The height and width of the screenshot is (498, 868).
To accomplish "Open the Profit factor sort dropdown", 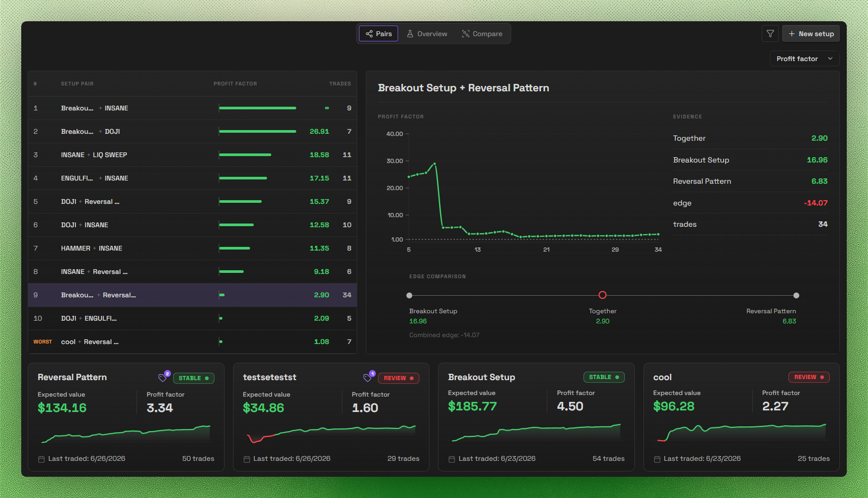I will tap(804, 58).
